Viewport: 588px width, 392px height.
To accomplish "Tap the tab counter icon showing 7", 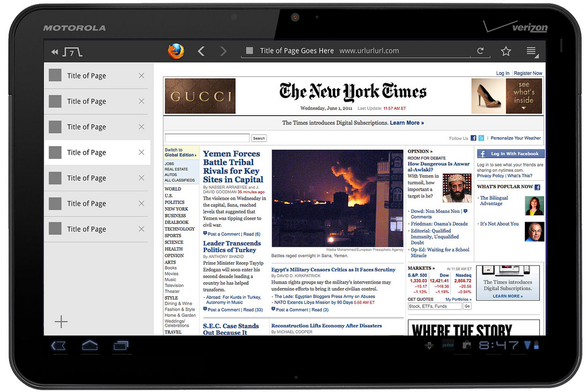I will (x=73, y=52).
